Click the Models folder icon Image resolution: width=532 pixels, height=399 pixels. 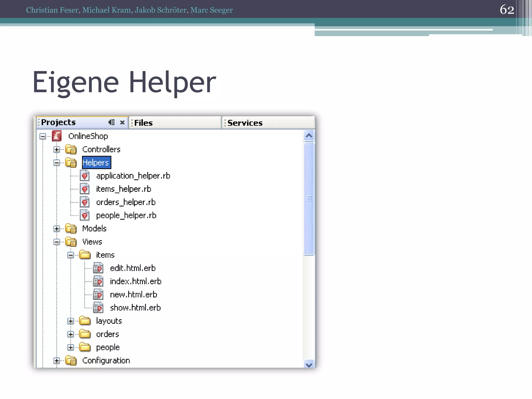tap(71, 229)
